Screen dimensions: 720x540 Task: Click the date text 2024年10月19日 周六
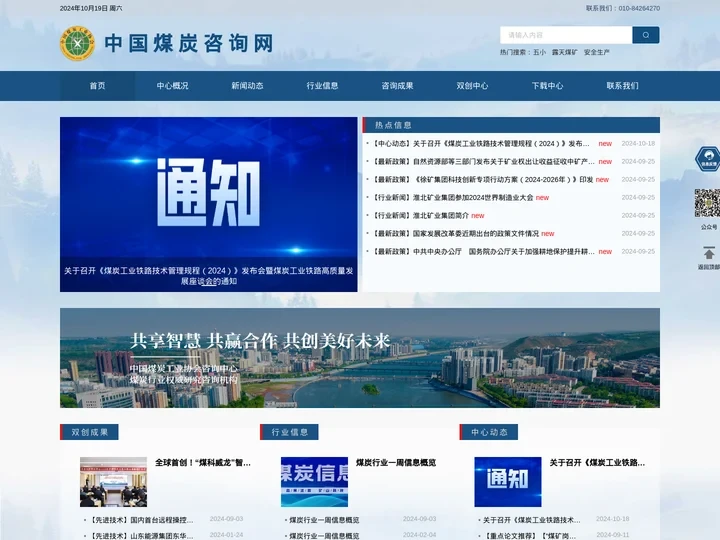coord(91,8)
